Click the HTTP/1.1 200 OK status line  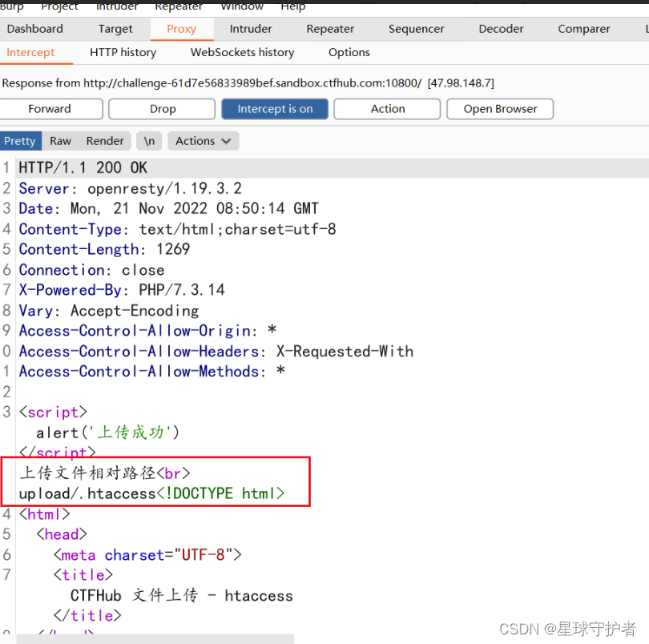[x=83, y=168]
